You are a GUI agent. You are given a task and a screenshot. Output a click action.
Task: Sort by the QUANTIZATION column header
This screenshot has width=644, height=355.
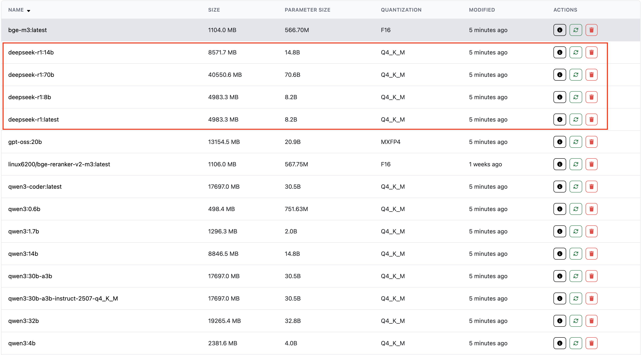(401, 10)
